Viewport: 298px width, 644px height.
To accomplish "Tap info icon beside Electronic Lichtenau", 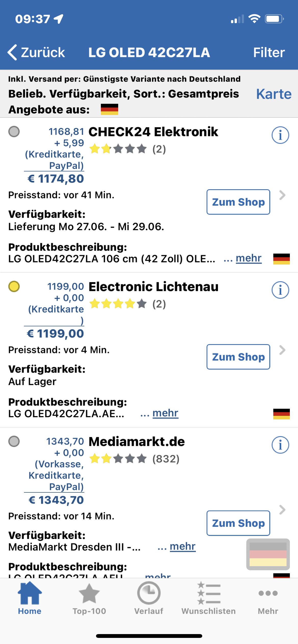I will 280,290.
